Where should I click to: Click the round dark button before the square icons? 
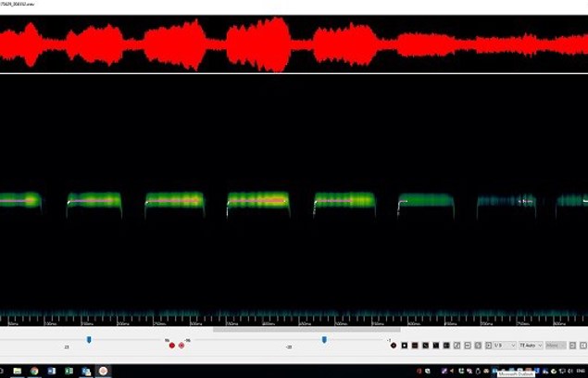tap(393, 346)
